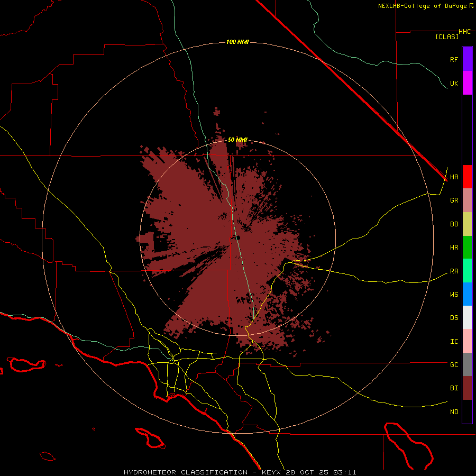The height and width of the screenshot is (476, 476).
Task: Click the WS blue legend swatch
Action: tap(467, 294)
